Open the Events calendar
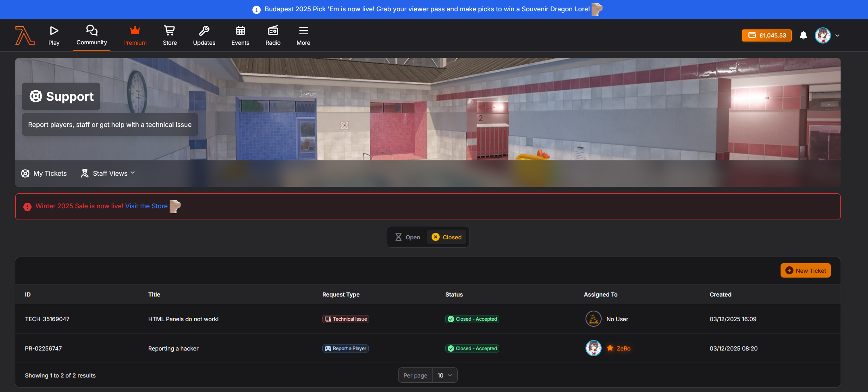The height and width of the screenshot is (392, 868). (x=240, y=35)
